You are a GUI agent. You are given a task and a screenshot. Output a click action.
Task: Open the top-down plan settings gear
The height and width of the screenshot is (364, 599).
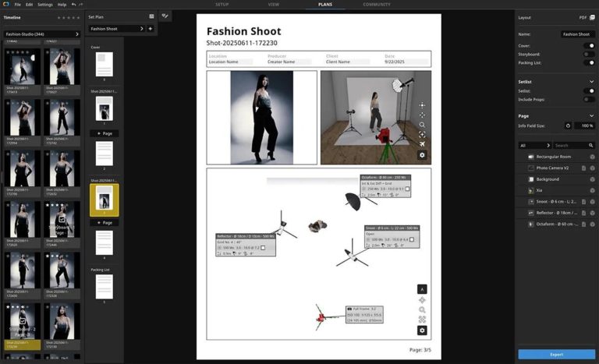tap(422, 330)
